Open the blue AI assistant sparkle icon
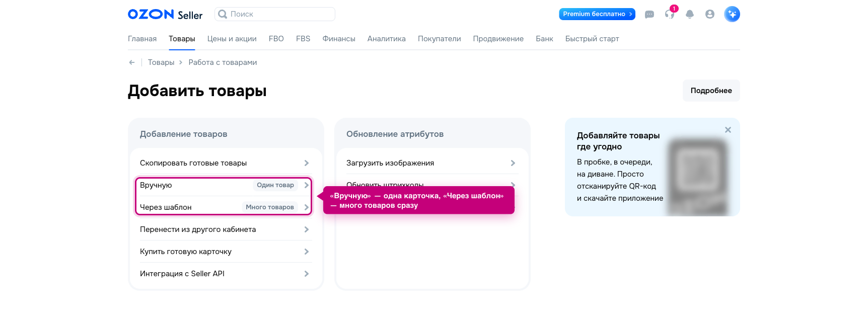The width and height of the screenshot is (868, 322). [732, 14]
